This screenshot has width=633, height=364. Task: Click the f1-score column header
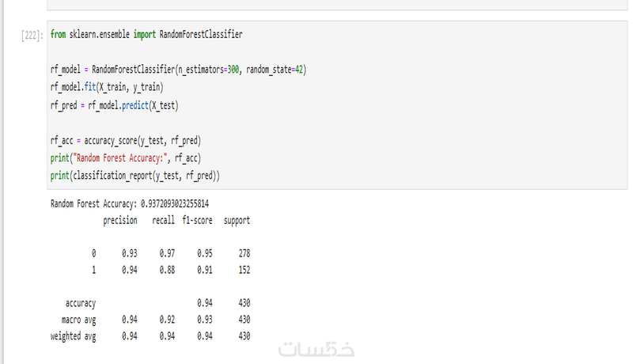197,220
